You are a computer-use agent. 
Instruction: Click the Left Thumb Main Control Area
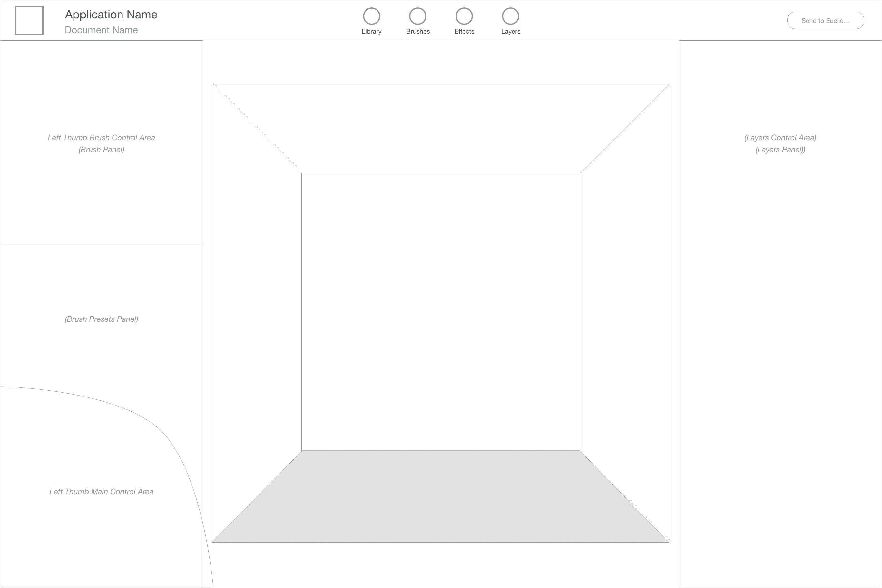(101, 491)
